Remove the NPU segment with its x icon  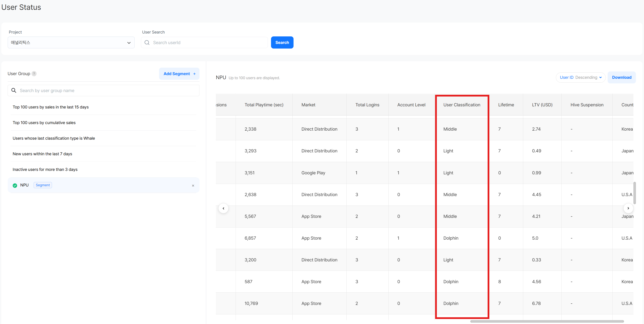[193, 186]
